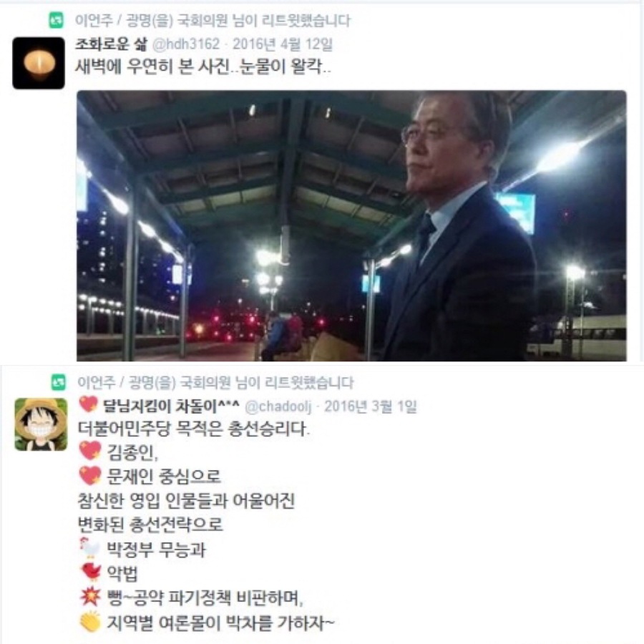Viewport: 644px width, 644px height.
Task: Open the 2016년 4월 12일 timestamp
Action: [283, 44]
